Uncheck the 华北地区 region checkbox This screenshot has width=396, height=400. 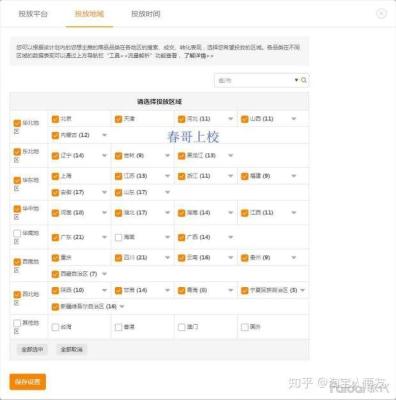point(17,123)
